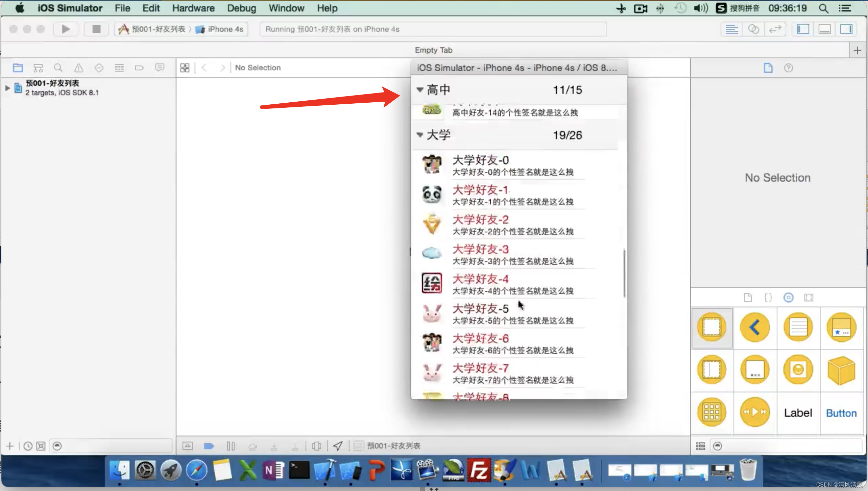The width and height of the screenshot is (868, 491).
Task: Select the Object library icon
Action: point(788,298)
